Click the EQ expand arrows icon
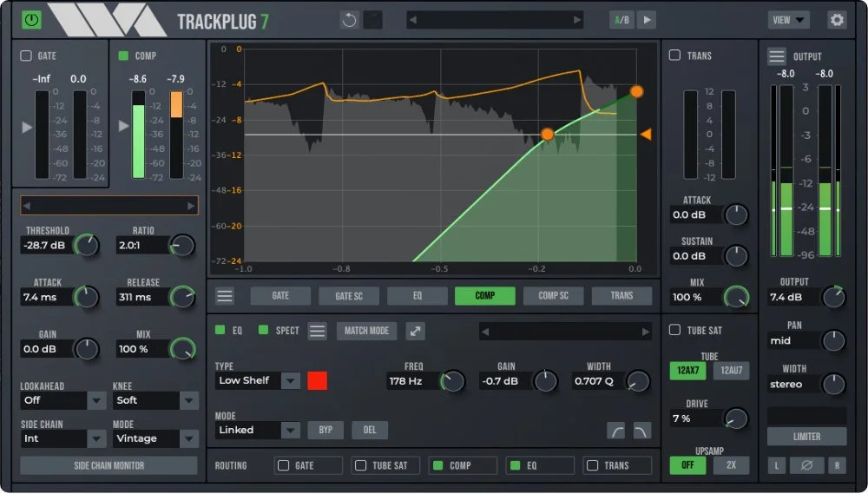 tap(415, 331)
